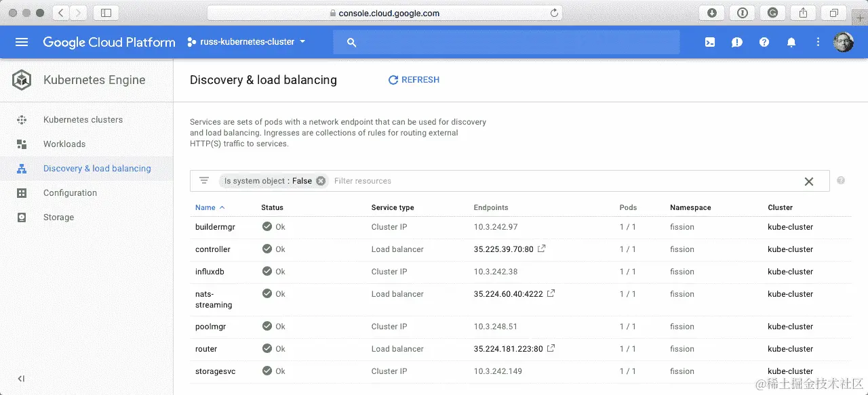
Task: Open external link for 35.224.60.40:4222 endpoint
Action: pos(551,293)
